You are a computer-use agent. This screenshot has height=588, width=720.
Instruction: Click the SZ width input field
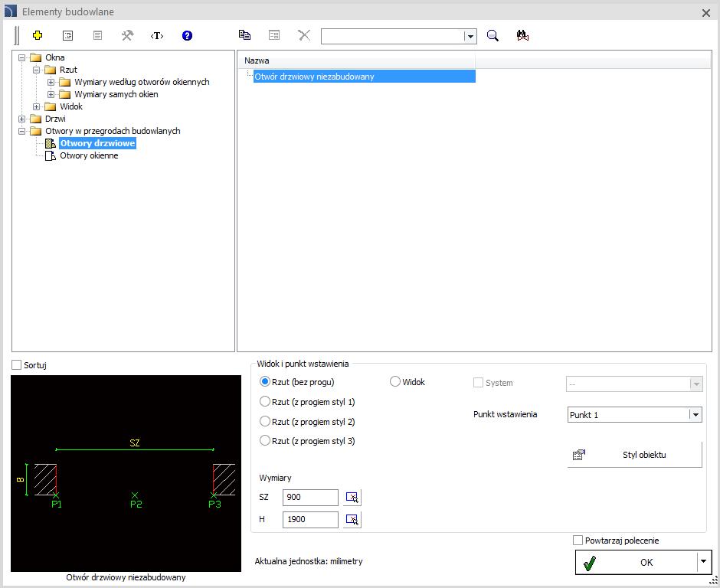[310, 497]
